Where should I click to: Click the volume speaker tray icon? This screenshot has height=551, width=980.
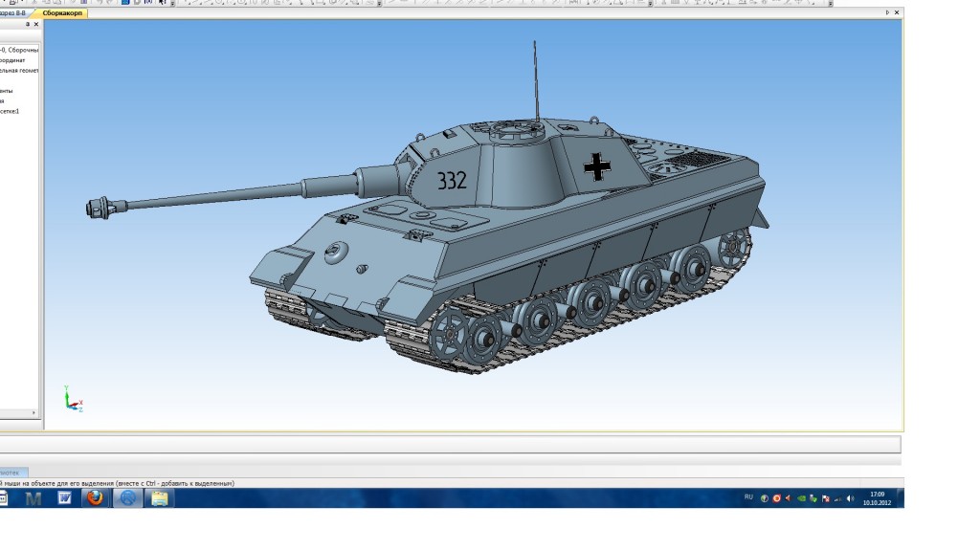(850, 498)
